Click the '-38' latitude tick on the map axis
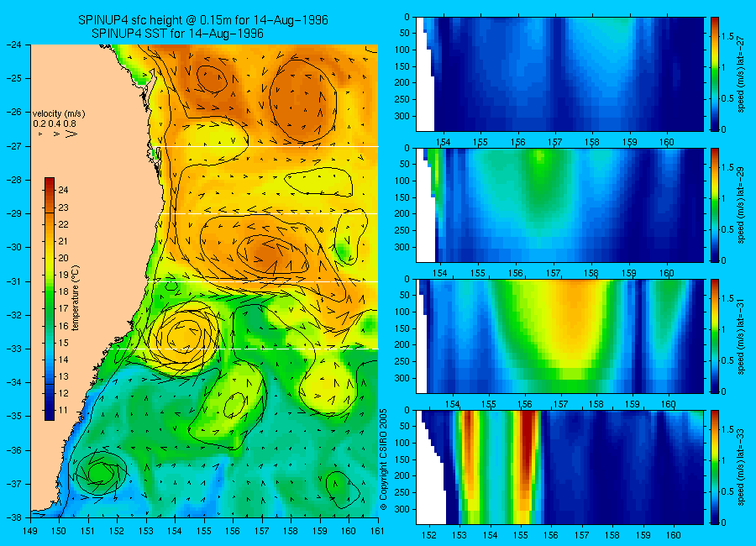The height and width of the screenshot is (546, 756). [x=15, y=517]
